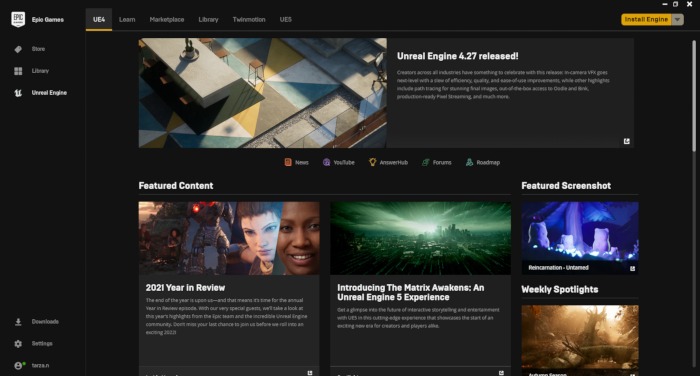Click the tarza.n username label
Viewport: 700px width, 376px height.
click(x=40, y=366)
